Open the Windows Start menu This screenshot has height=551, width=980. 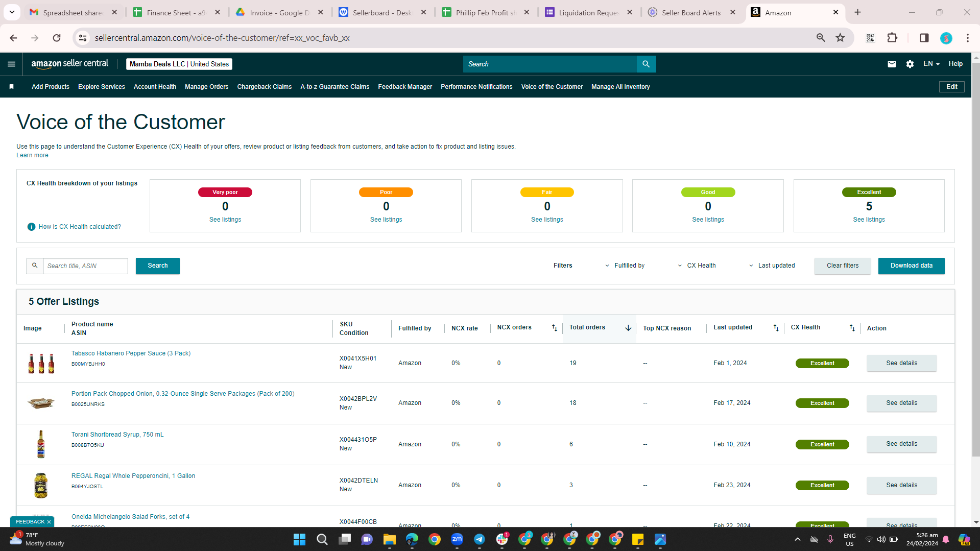click(299, 539)
